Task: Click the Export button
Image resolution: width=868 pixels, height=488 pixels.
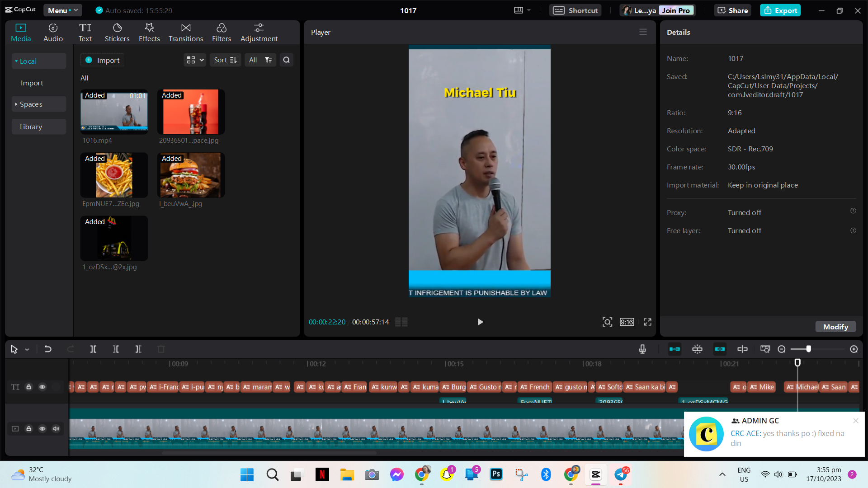Action: click(780, 10)
